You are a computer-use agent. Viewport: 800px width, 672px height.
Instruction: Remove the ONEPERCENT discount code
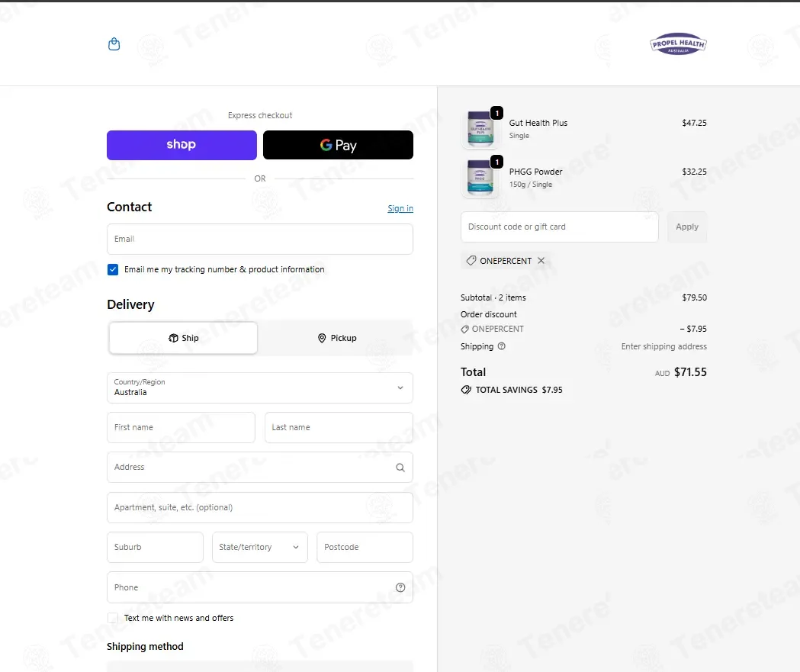541,261
